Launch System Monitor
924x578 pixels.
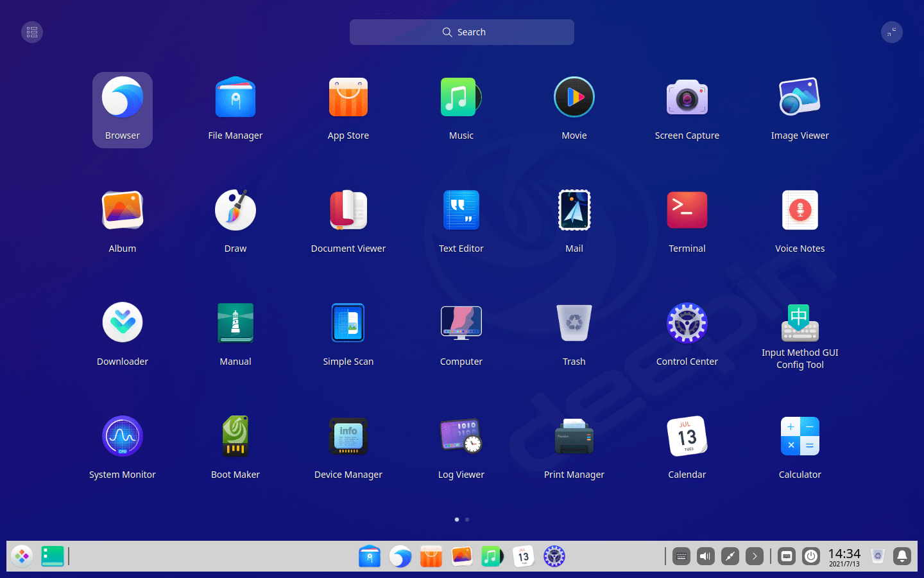[123, 437]
